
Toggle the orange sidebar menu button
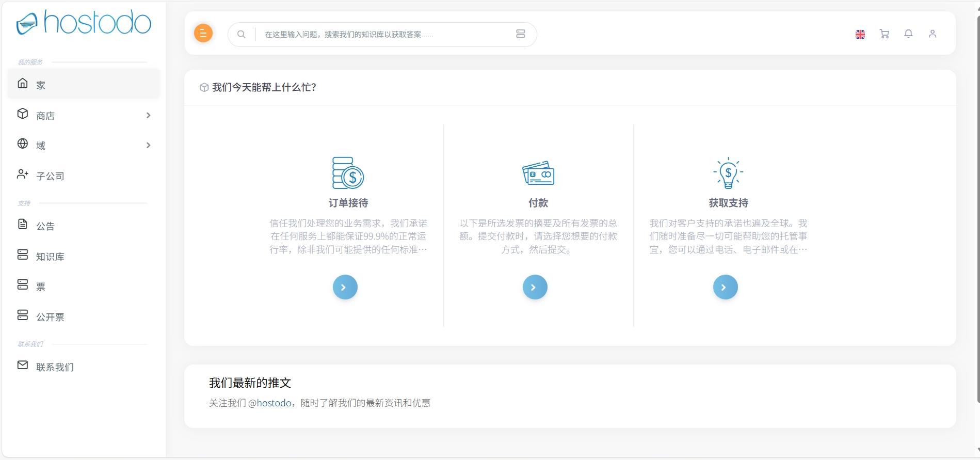[203, 34]
